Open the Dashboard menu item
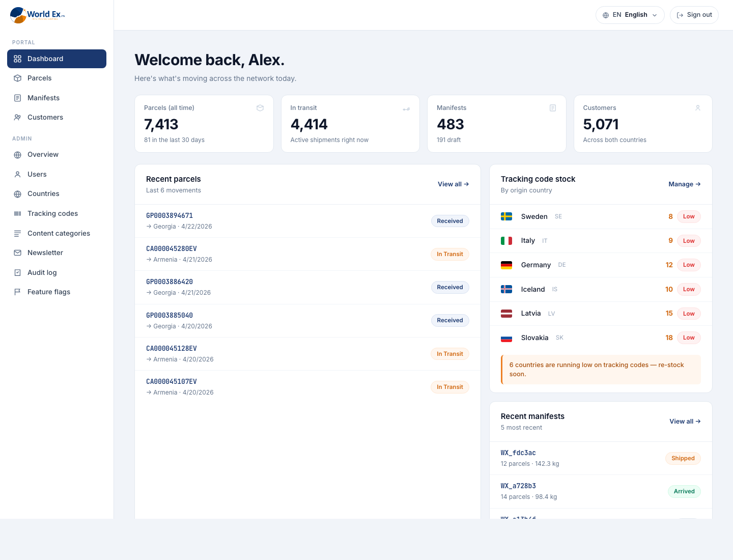 coord(57,59)
